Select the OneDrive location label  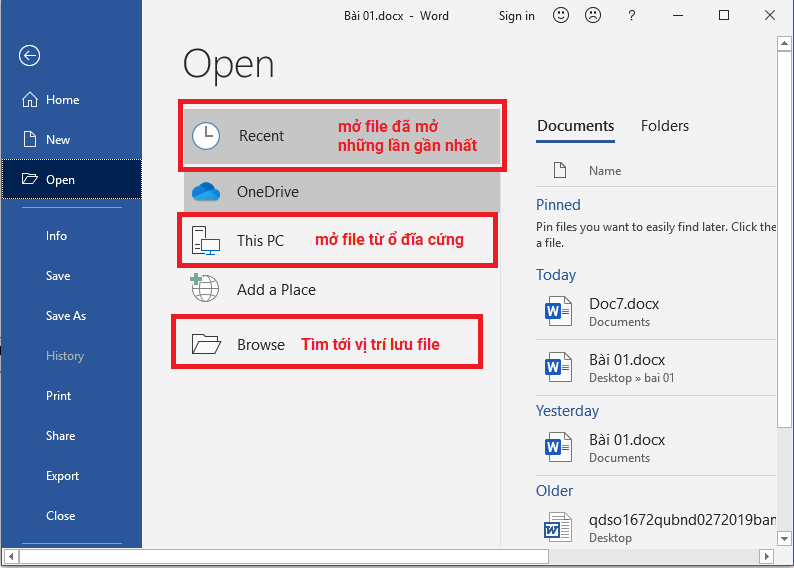268,192
